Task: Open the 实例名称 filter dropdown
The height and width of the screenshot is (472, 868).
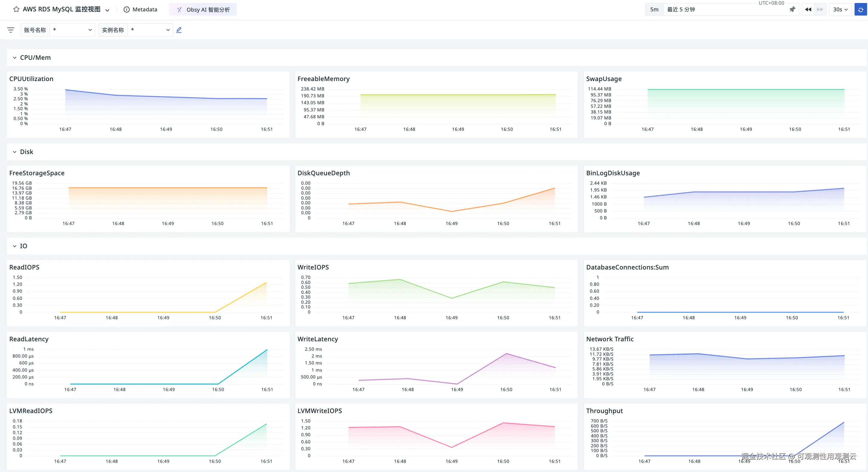Action: [150, 30]
